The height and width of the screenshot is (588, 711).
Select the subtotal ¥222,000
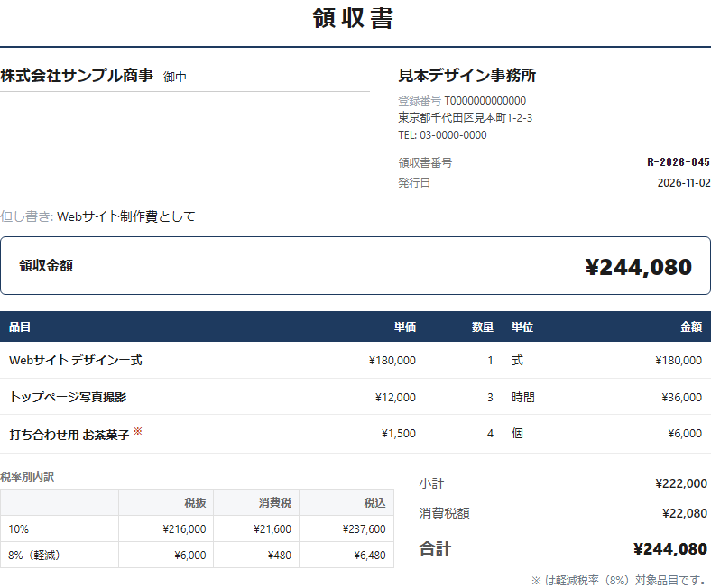click(681, 483)
